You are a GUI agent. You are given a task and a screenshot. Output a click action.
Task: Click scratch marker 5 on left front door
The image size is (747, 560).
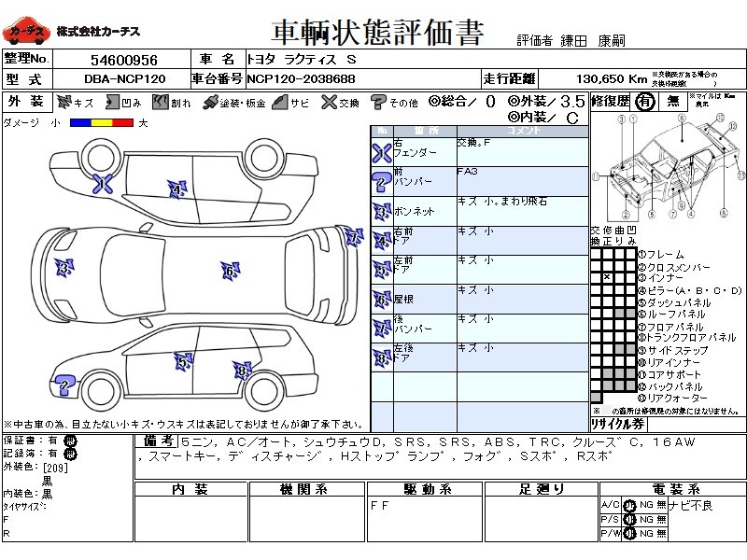coord(183,362)
